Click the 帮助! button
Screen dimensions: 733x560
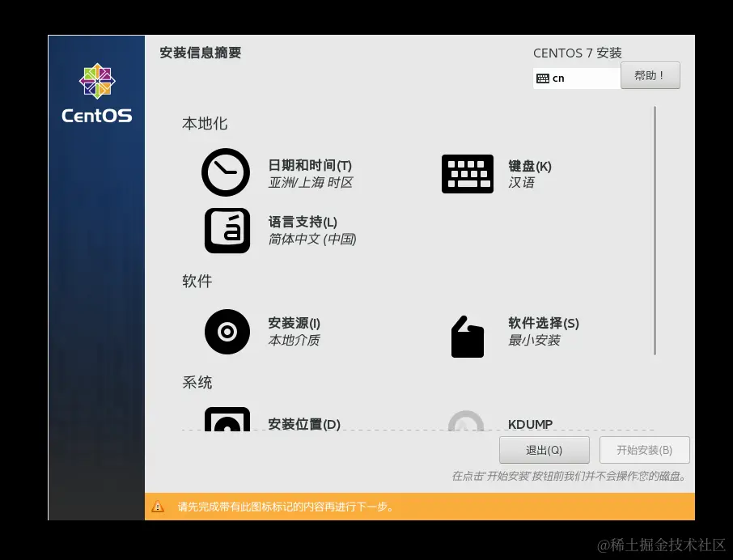pyautogui.click(x=650, y=75)
